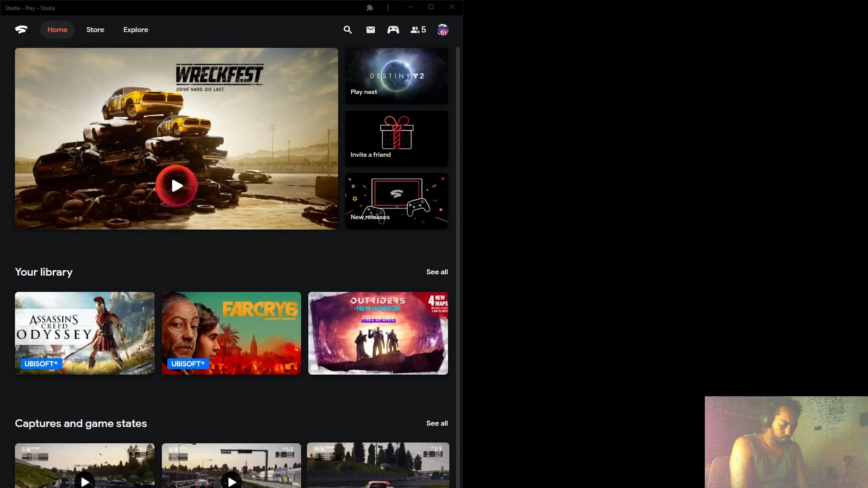Click See all for Captures and game states

tap(437, 423)
